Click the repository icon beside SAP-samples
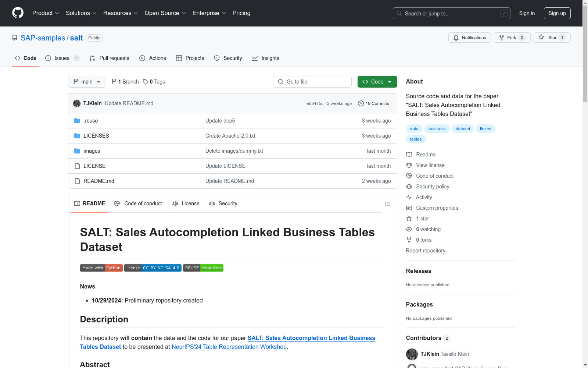Image resolution: width=588 pixels, height=368 pixels. pos(15,38)
